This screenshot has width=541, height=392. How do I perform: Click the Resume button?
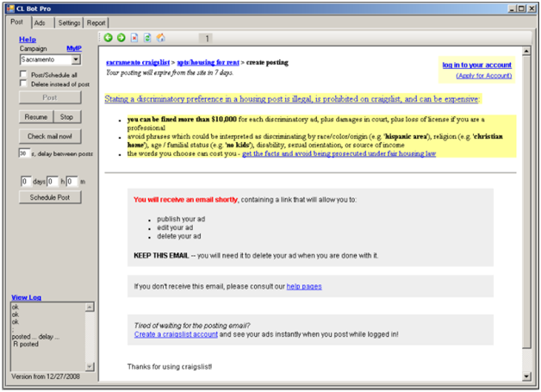coord(36,117)
